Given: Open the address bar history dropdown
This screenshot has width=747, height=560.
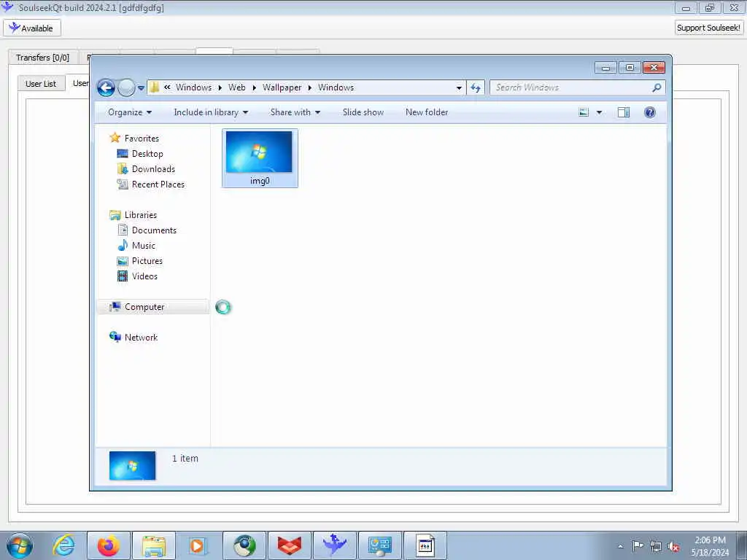Looking at the screenshot, I should click(459, 87).
